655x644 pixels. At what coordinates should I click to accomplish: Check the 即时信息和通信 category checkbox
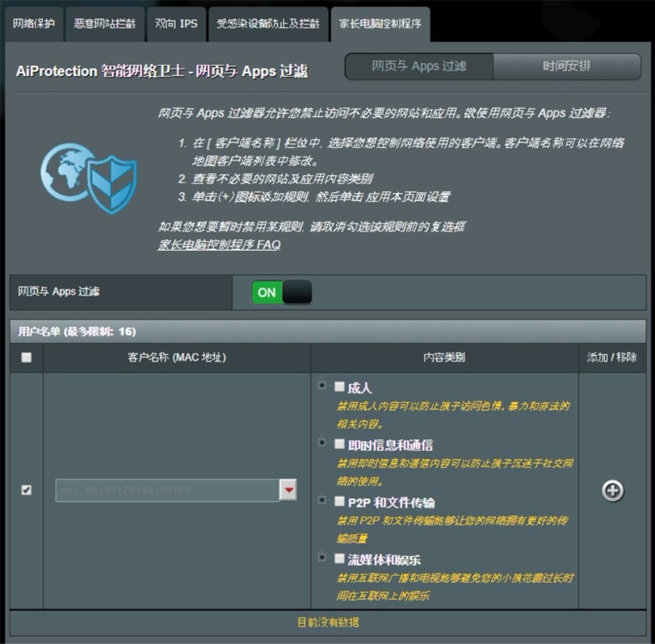click(x=339, y=444)
